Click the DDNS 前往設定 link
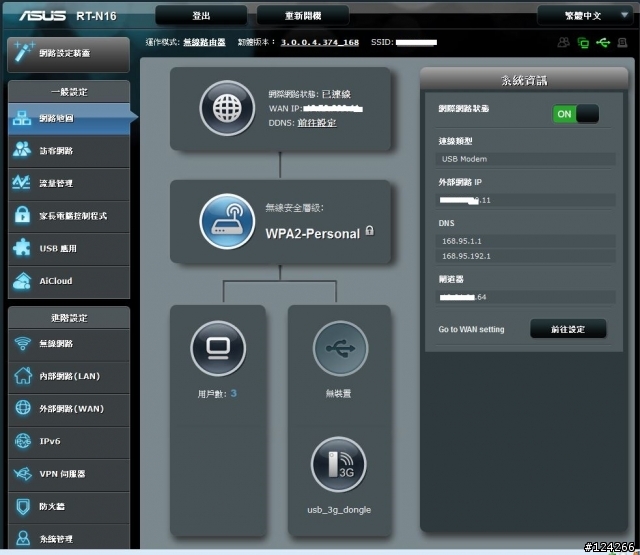 317,123
